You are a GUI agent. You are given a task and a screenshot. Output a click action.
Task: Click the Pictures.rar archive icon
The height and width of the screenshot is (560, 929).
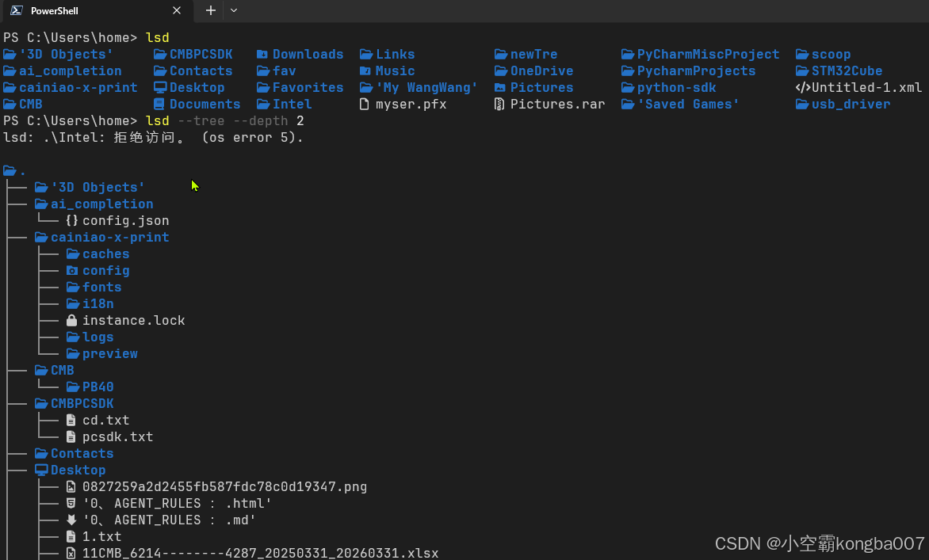[499, 105]
